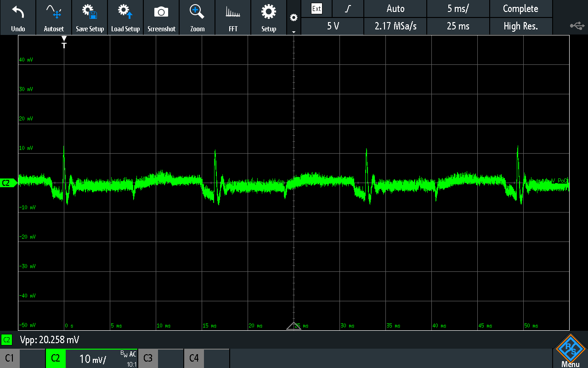Click the Autoset icon
This screenshot has width=588, height=368.
[54, 17]
